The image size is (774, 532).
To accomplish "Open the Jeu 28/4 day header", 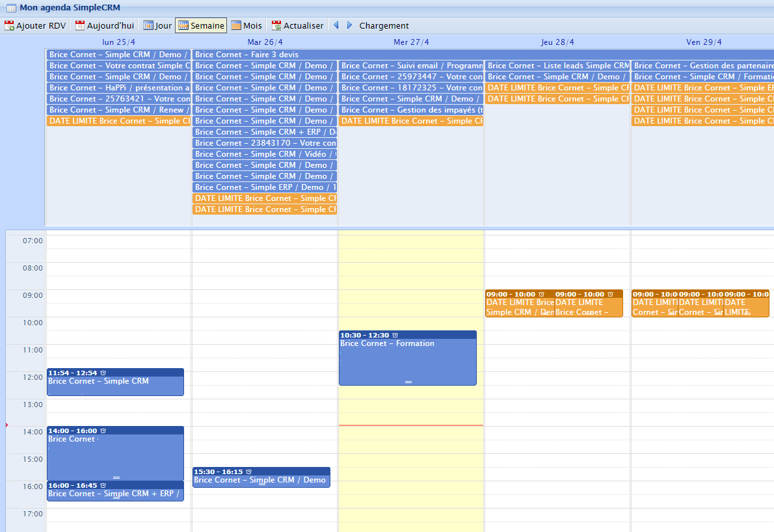I will click(557, 42).
